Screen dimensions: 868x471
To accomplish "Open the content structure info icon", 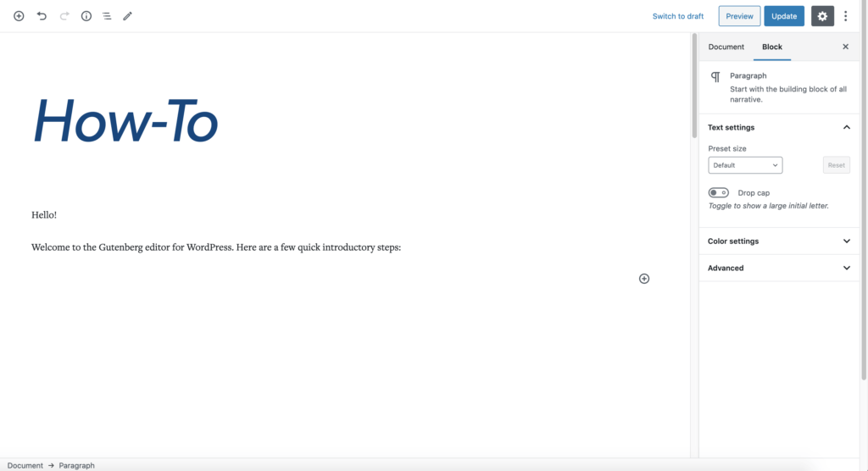I will (x=86, y=16).
